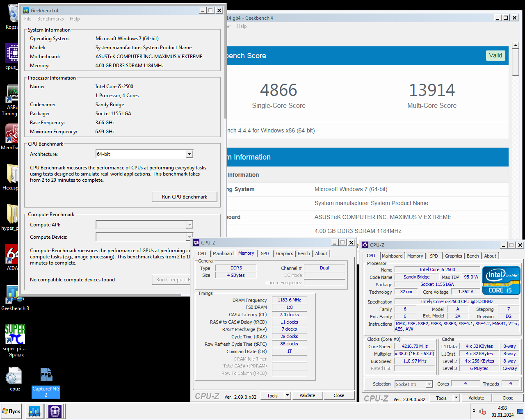The height and width of the screenshot is (420, 525).
Task: Open File menu in Geekbench 4
Action: (x=28, y=19)
